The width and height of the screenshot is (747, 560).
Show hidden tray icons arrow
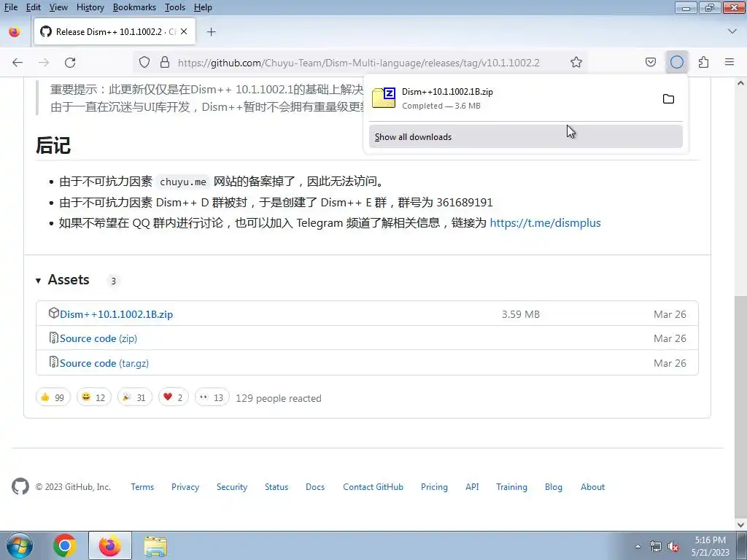(x=638, y=546)
